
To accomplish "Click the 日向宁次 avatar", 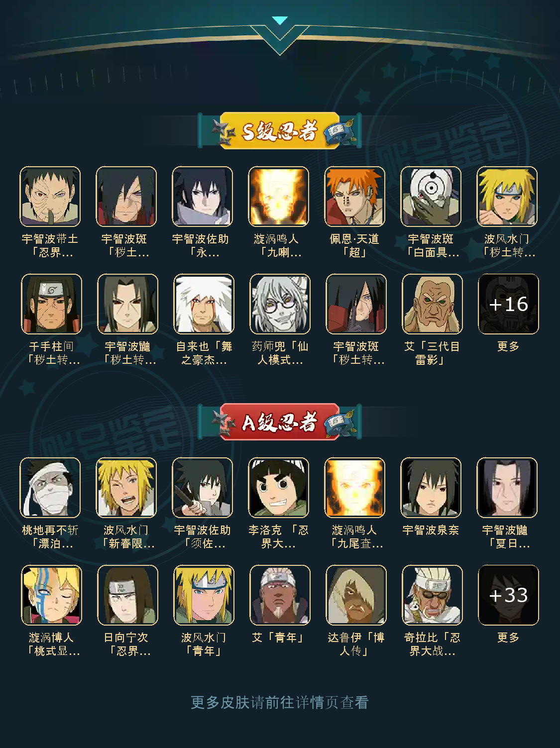I will coord(127,595).
